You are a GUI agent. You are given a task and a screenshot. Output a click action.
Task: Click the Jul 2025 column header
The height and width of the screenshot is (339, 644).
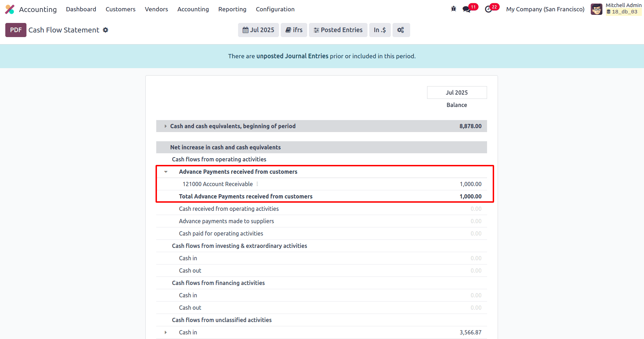coord(457,93)
